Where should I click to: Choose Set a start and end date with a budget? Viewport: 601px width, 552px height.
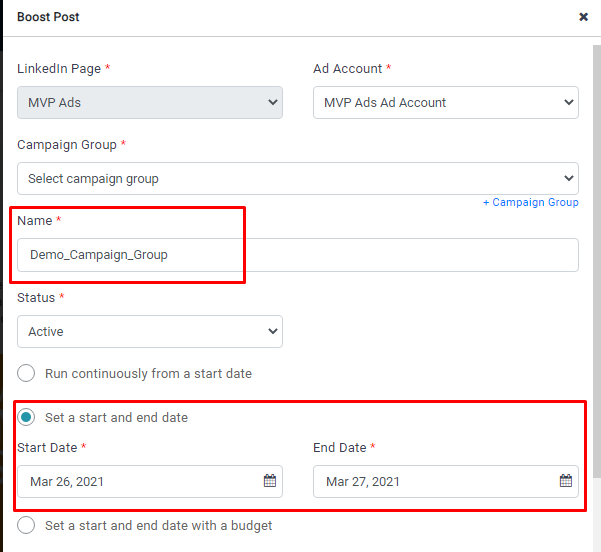coord(26,525)
